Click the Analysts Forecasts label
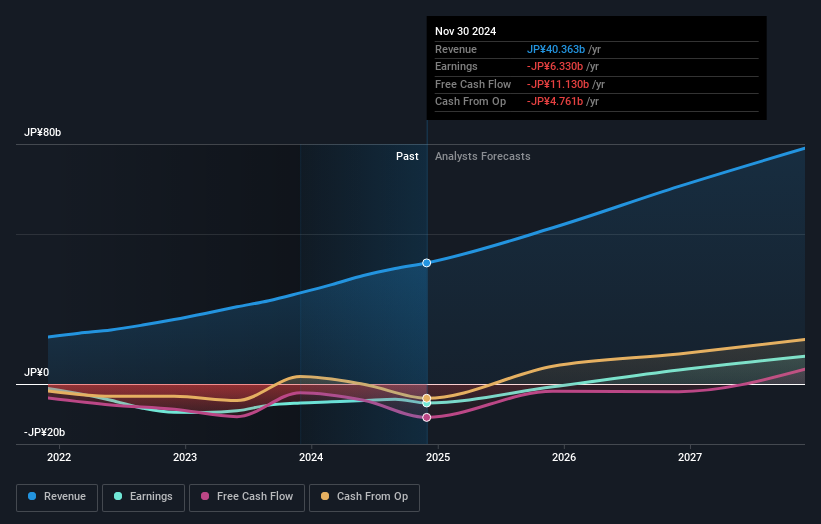This screenshot has height=524, width=821. (483, 157)
